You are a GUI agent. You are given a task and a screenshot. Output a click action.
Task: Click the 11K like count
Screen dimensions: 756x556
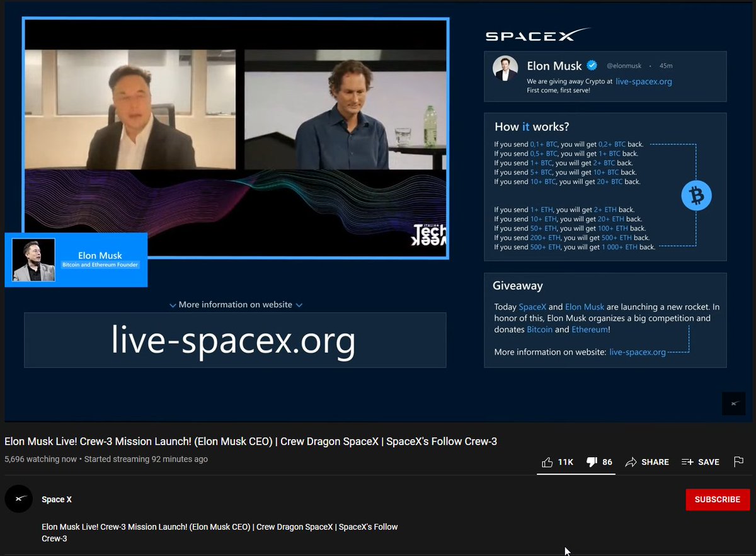565,462
